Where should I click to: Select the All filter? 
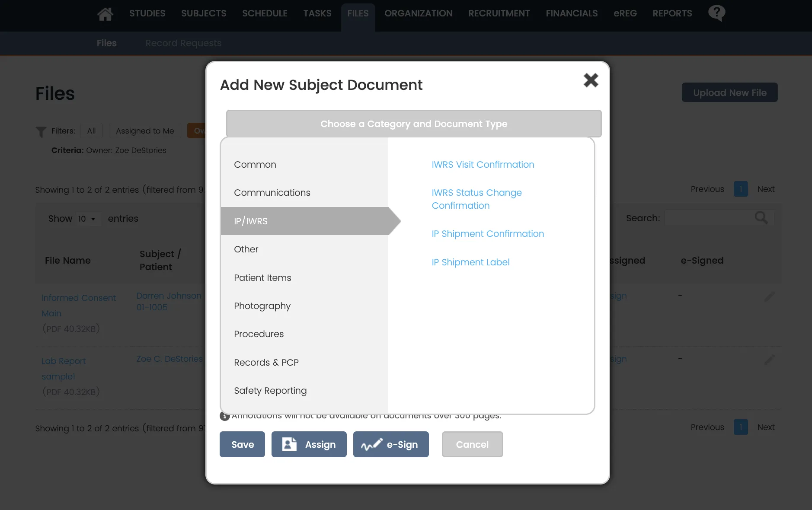click(91, 131)
